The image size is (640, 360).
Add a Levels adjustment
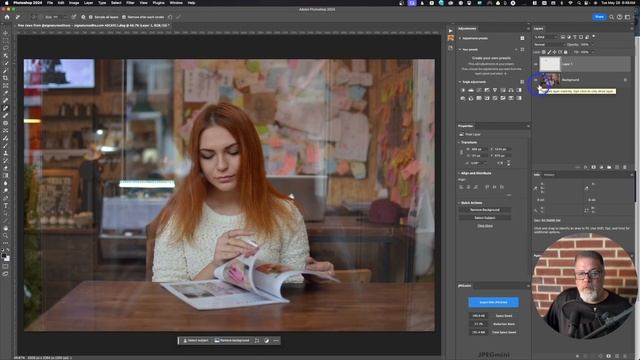[x=471, y=90]
